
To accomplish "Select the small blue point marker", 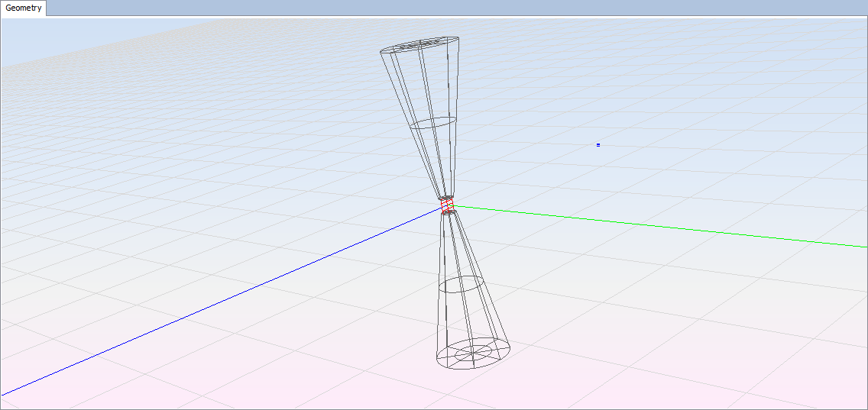I will tap(598, 144).
